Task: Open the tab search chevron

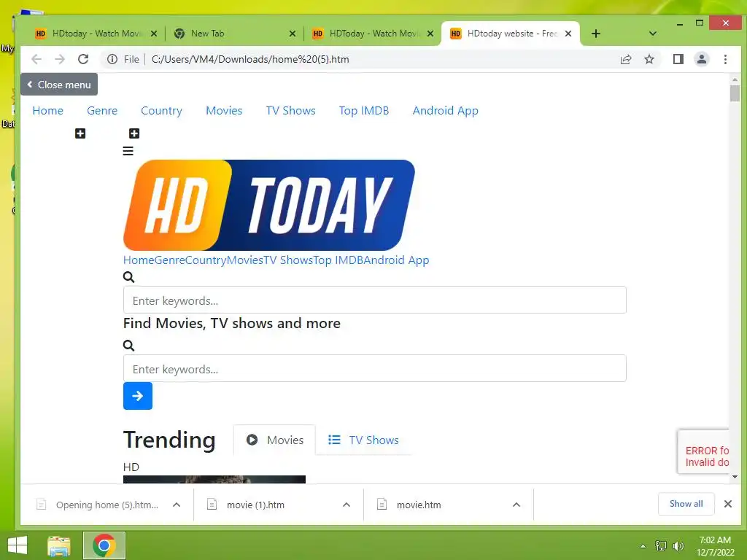Action: pyautogui.click(x=653, y=34)
